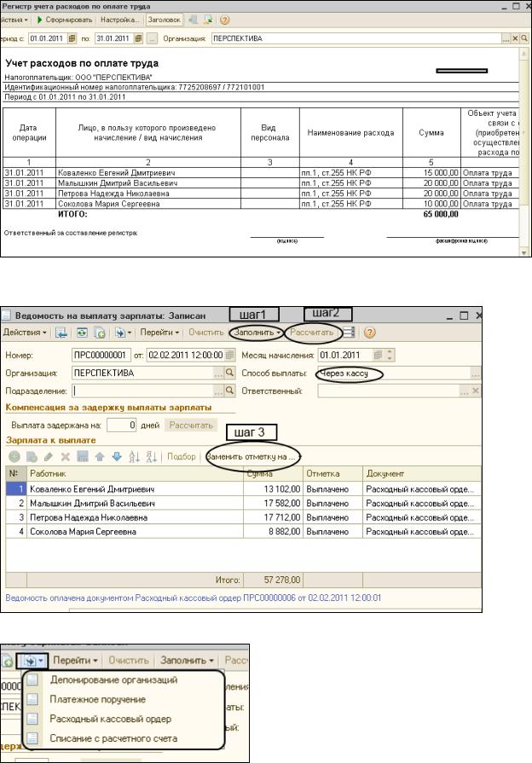Screen dimensions: 532x763
Task: Click the green Сформировать play button
Action: pos(64,20)
